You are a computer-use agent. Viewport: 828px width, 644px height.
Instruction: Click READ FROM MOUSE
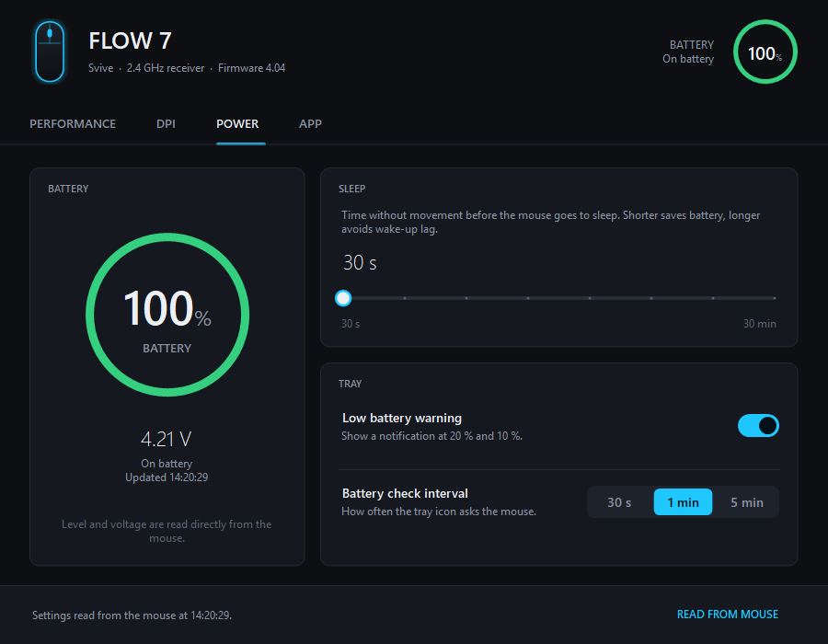coord(728,615)
